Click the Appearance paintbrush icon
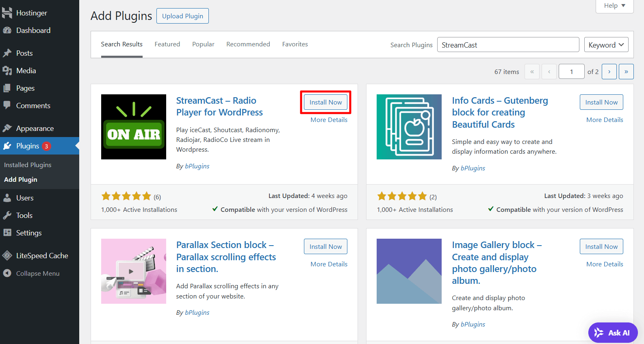The width and height of the screenshot is (644, 344). click(x=7, y=128)
